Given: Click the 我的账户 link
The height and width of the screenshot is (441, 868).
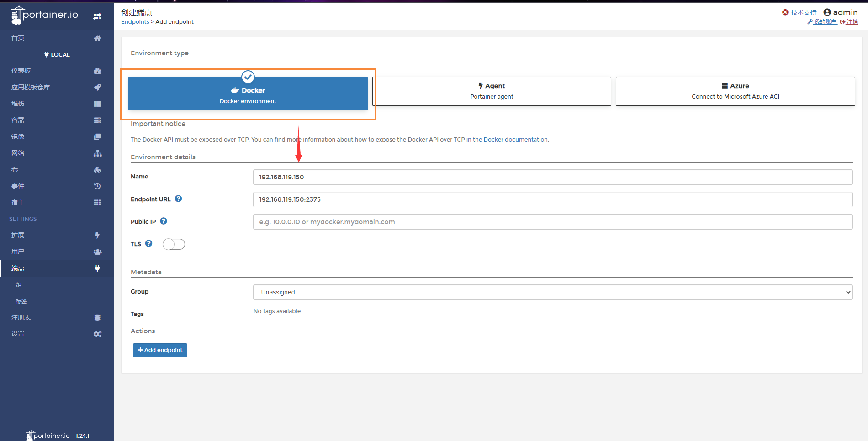Looking at the screenshot, I should 822,22.
